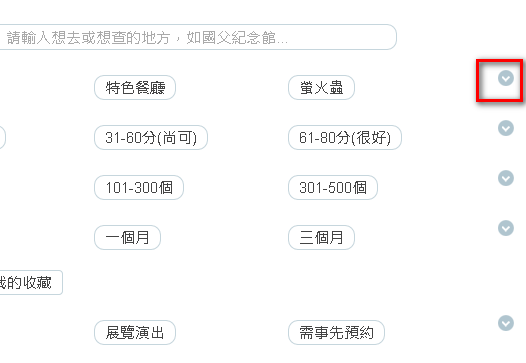Select the 31-60分(尚可) score filter

click(x=151, y=138)
